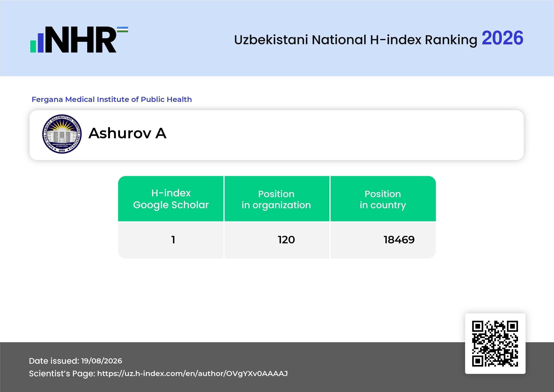The image size is (554, 392).
Task: Click the year 2026 in the title
Action: pyautogui.click(x=502, y=38)
